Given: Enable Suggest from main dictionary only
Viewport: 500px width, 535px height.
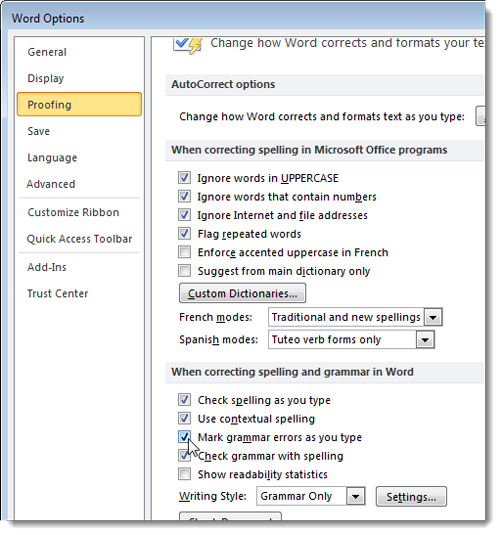Looking at the screenshot, I should 184,271.
